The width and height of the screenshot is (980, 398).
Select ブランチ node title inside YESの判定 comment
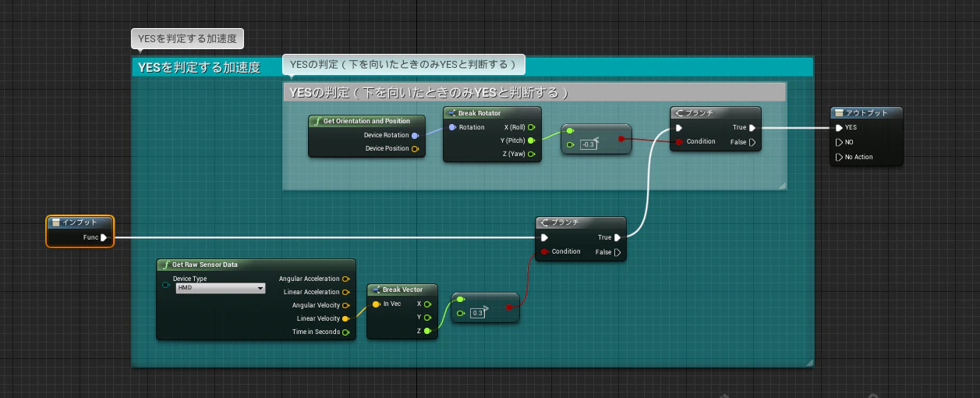699,113
